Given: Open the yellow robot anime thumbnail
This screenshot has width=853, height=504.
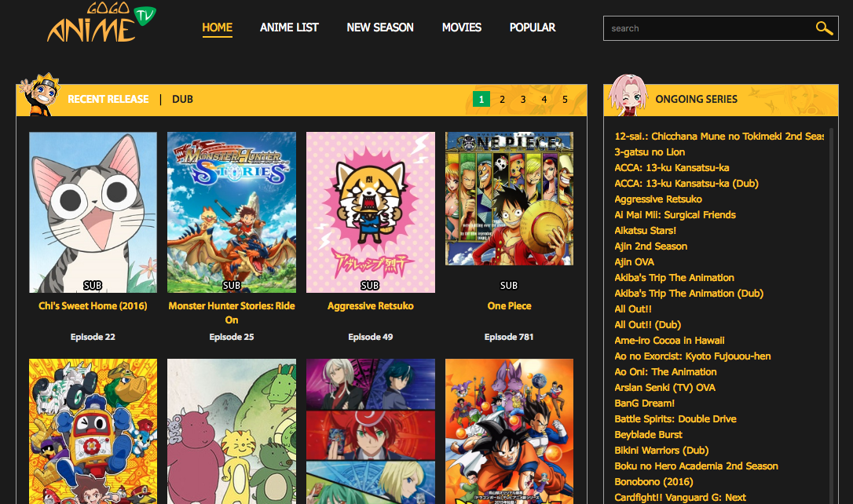Looking at the screenshot, I should click(x=93, y=431).
